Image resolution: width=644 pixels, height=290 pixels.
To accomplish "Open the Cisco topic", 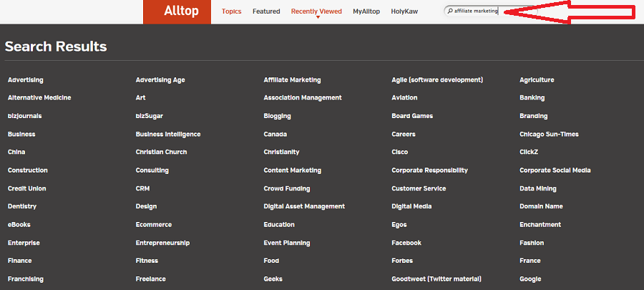I will 399,152.
